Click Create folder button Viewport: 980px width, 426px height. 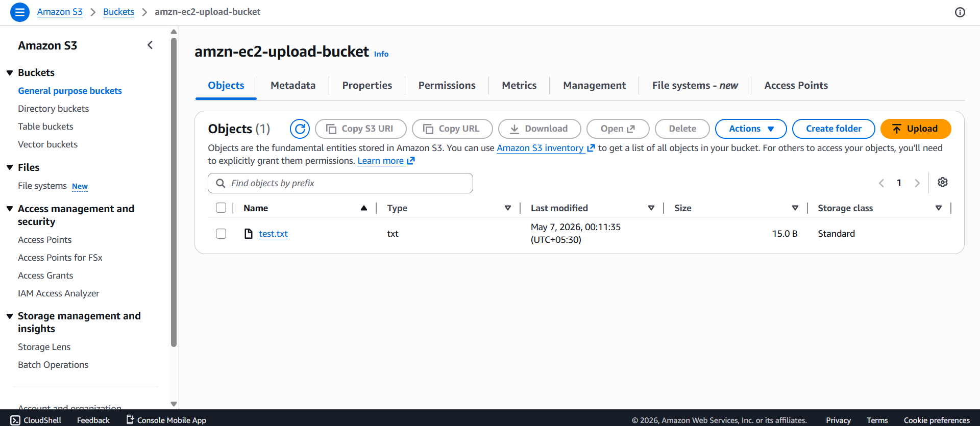click(834, 129)
